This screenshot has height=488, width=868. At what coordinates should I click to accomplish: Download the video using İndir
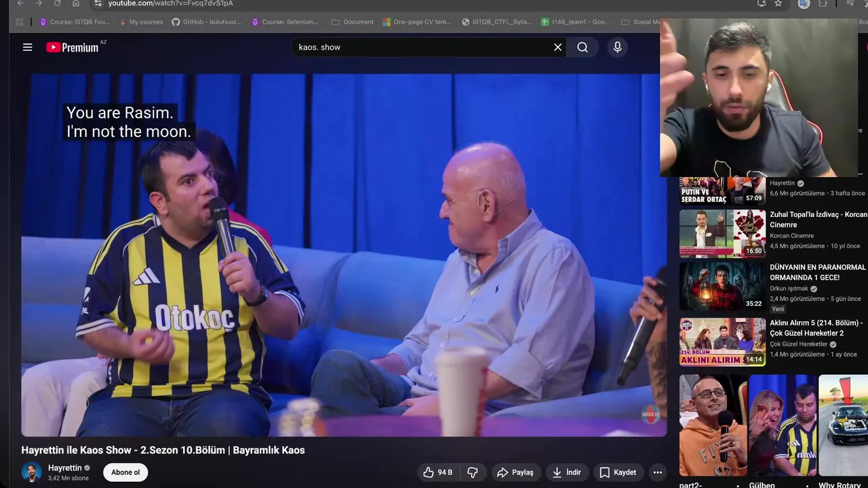point(567,472)
